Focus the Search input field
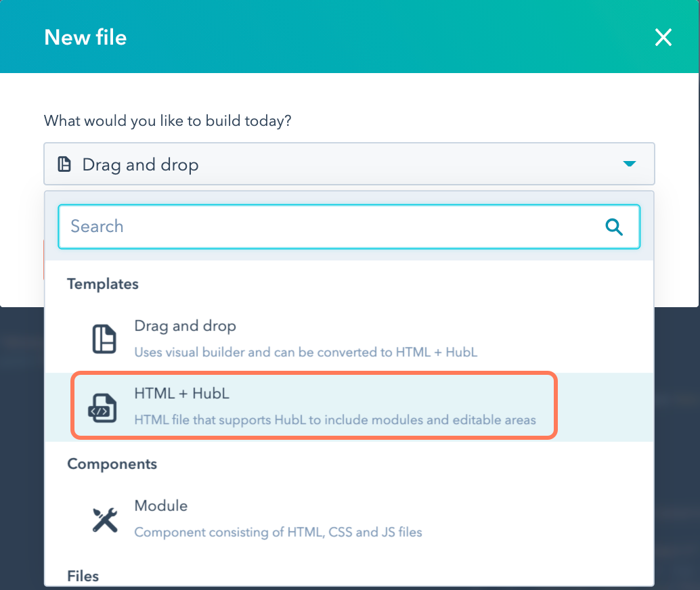Image resolution: width=700 pixels, height=590 pixels. point(349,227)
